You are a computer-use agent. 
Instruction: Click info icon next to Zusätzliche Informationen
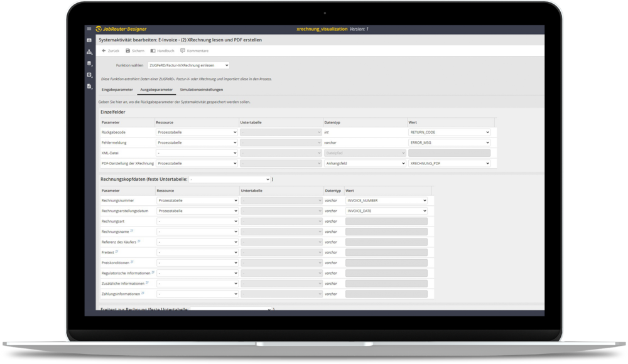(x=147, y=282)
